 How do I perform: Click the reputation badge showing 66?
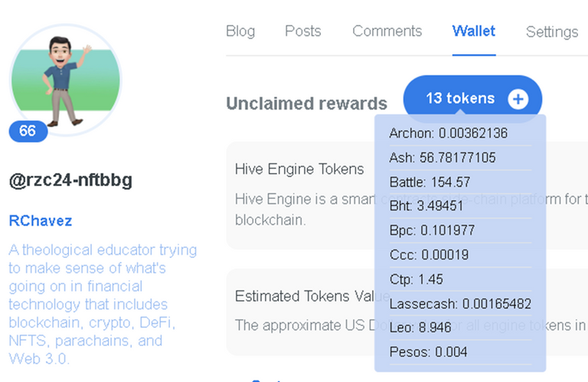(28, 131)
